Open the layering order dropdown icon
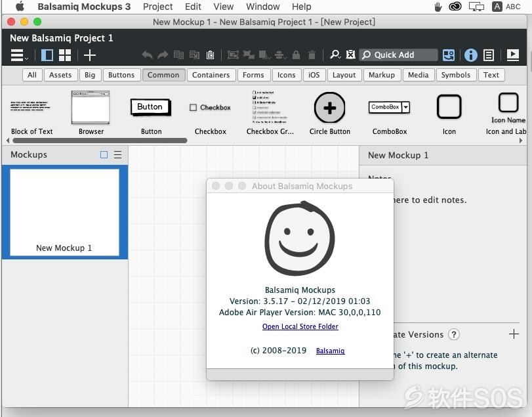Viewport: 532px width, 417px height. coord(264,55)
